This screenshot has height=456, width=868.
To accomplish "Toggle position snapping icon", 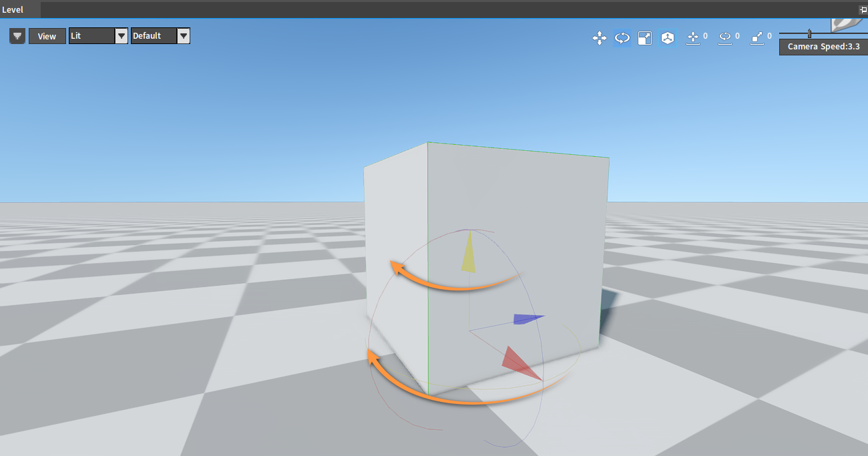I will (x=693, y=38).
